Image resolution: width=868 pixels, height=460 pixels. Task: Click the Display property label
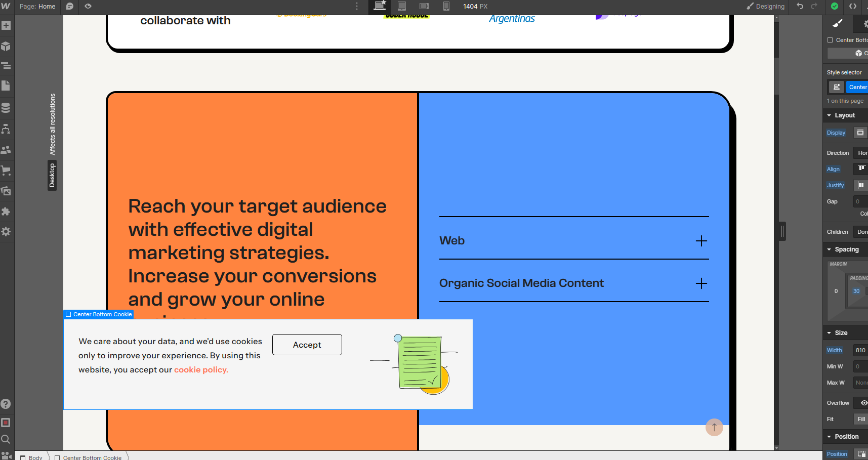[x=836, y=133]
